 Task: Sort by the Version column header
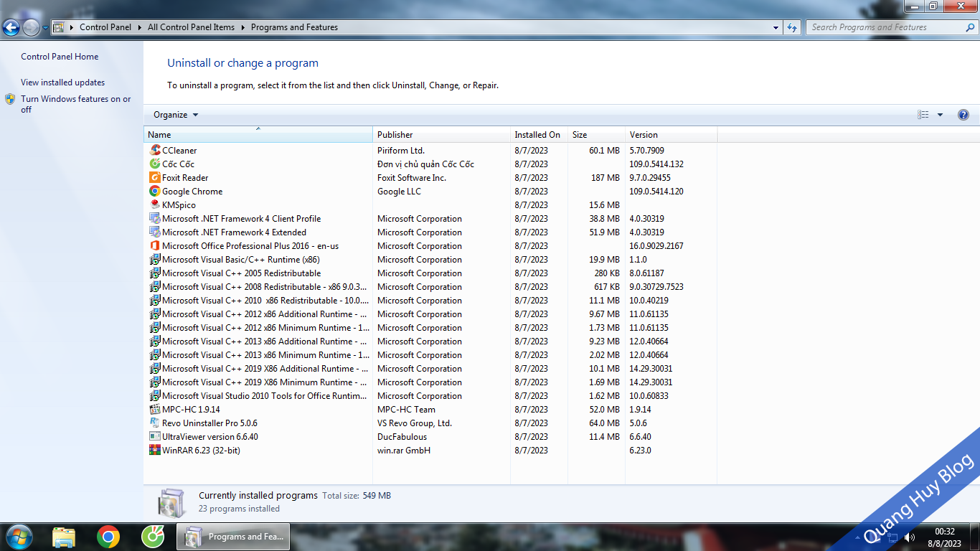click(x=671, y=135)
